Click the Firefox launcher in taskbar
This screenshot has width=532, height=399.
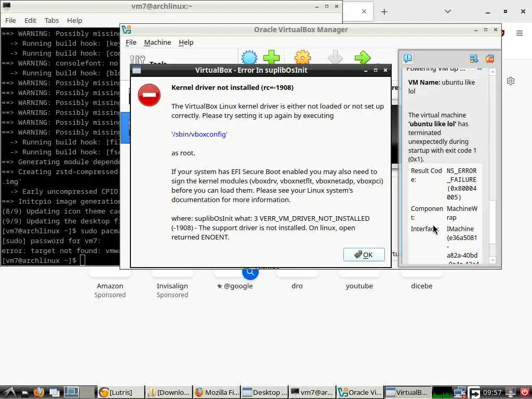tap(38, 393)
